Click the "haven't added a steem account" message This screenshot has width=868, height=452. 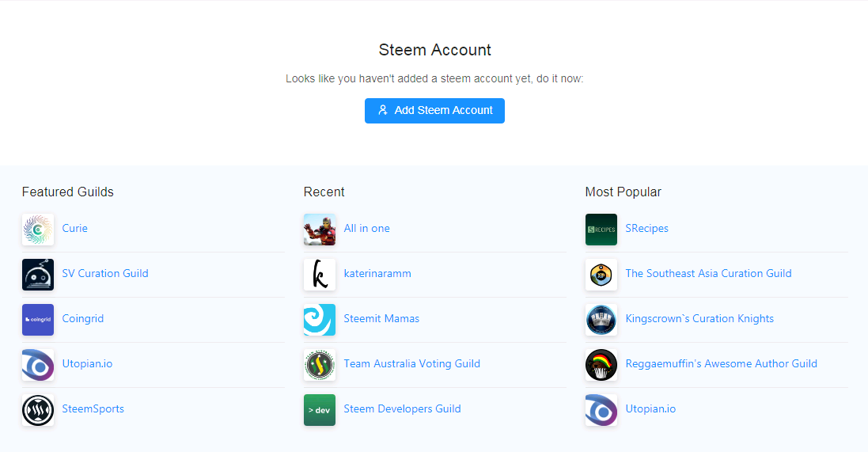click(x=434, y=78)
